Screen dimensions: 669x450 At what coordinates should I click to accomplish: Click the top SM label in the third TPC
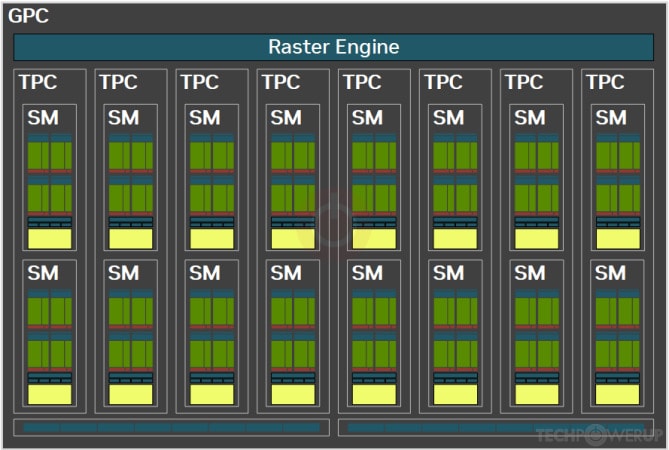(205, 118)
